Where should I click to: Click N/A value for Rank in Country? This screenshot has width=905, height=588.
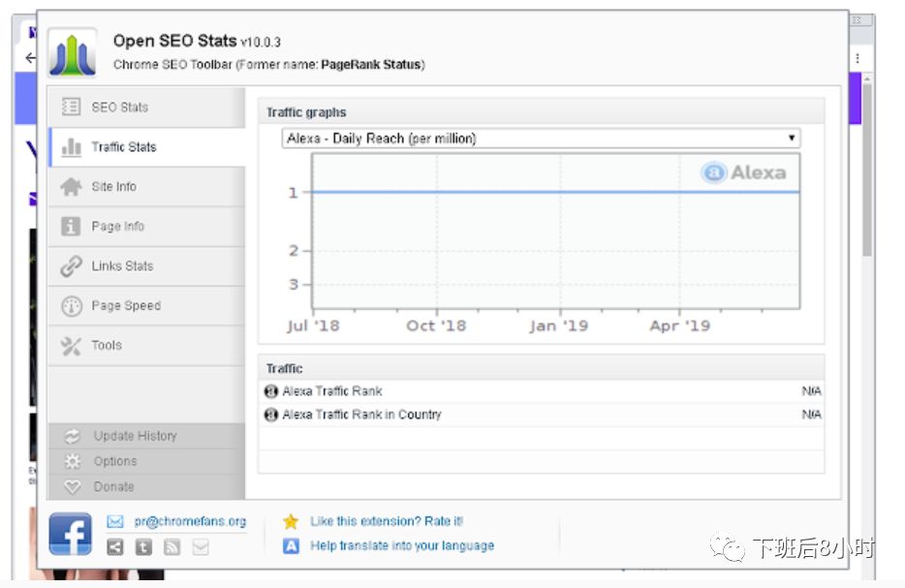coord(811,415)
